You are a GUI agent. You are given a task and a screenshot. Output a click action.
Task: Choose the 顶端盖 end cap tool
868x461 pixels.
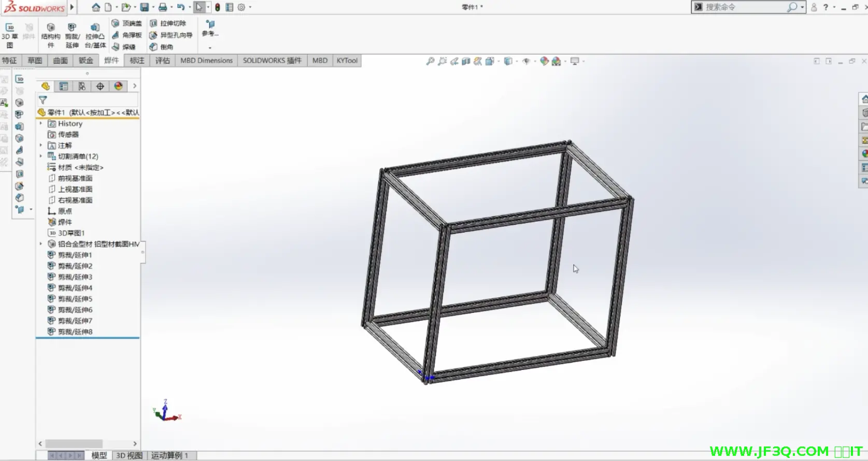pyautogui.click(x=127, y=23)
